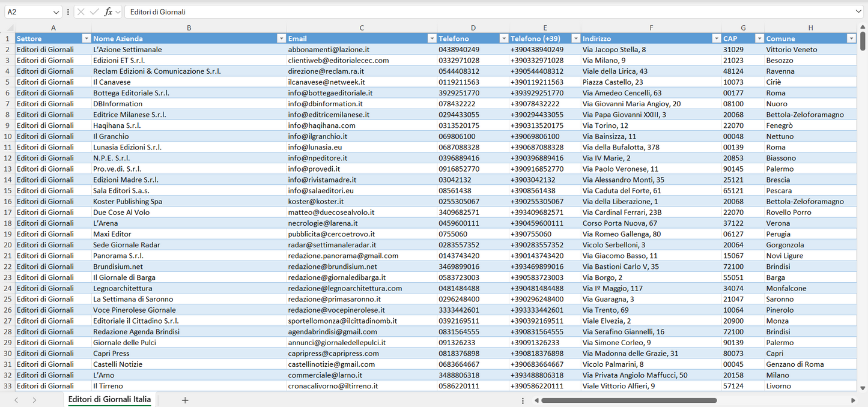This screenshot has width=868, height=407.
Task: Click the horizontal scrollbar right arrow
Action: tap(853, 400)
